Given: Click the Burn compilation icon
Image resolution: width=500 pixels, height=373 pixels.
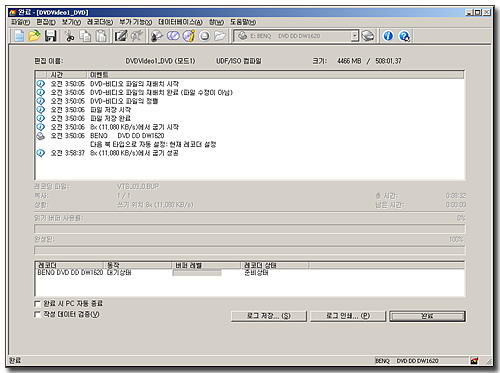Looking at the screenshot, I should click(157, 36).
